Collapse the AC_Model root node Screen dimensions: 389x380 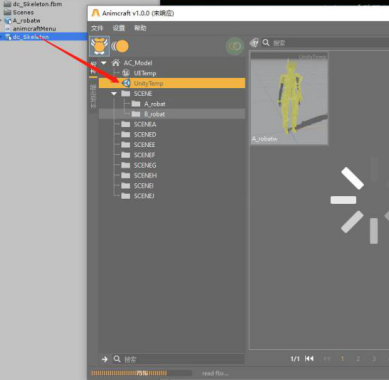click(x=104, y=63)
